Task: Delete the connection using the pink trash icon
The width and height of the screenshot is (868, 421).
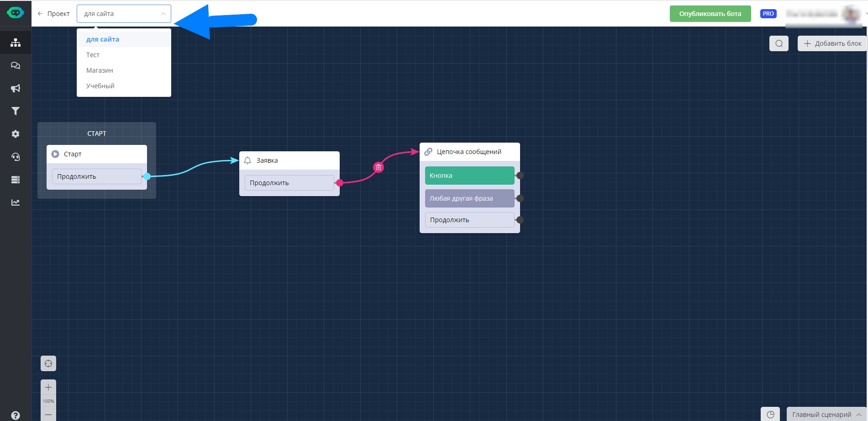Action: (x=378, y=167)
